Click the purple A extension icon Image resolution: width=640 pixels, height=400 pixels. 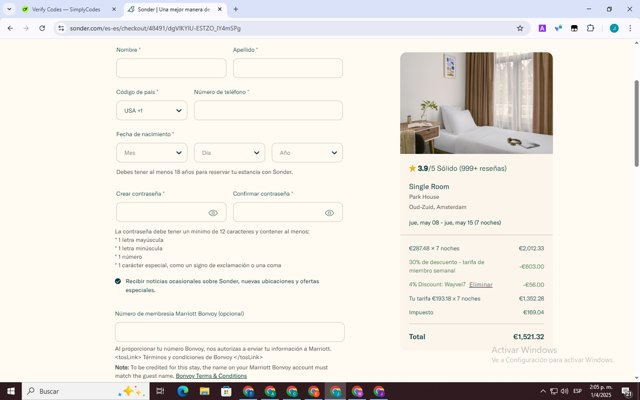coord(542,28)
